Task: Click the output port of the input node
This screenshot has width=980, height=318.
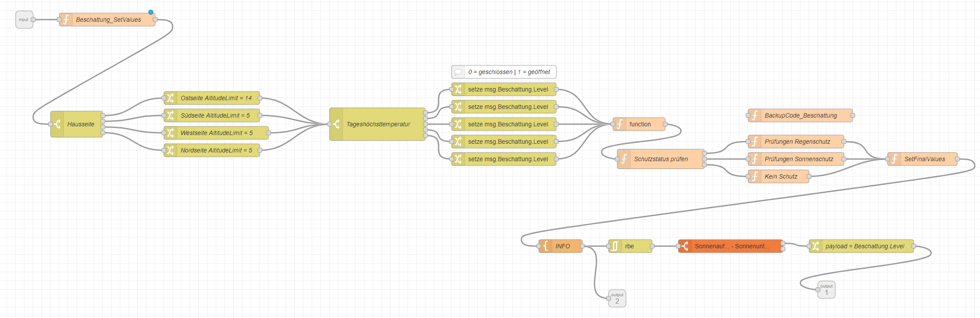Action: tap(33, 20)
